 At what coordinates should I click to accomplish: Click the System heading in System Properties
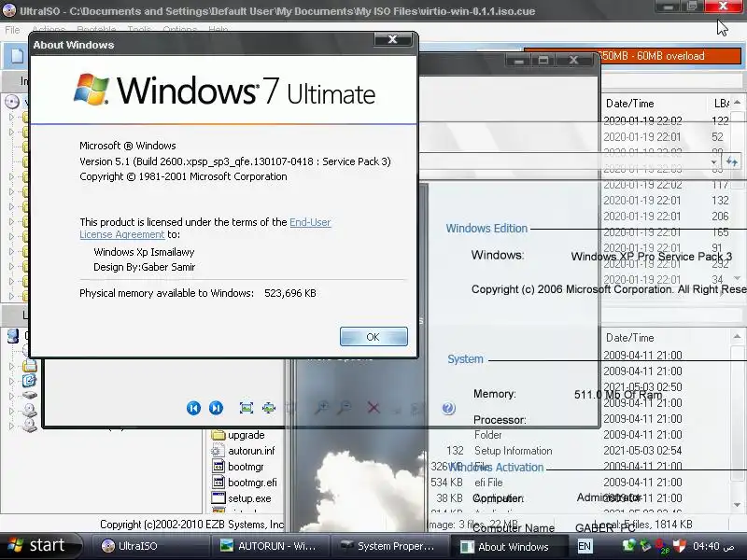tap(465, 359)
